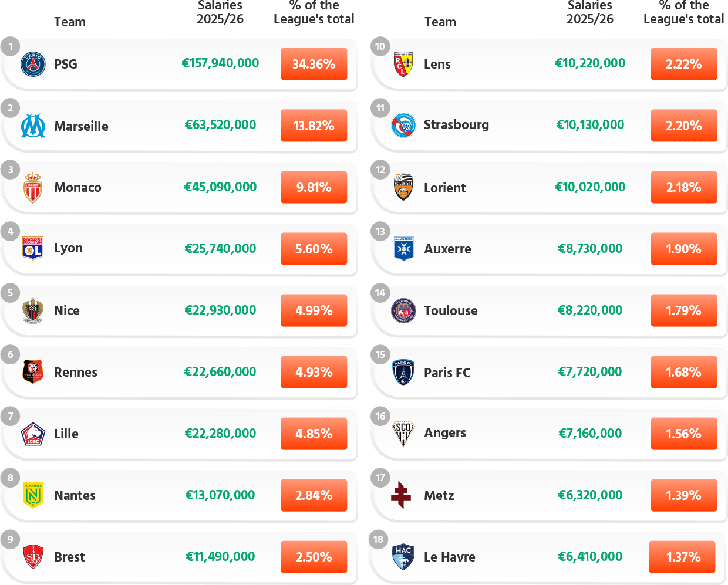Click the Rennes team name
The image size is (728, 585).
tap(76, 372)
